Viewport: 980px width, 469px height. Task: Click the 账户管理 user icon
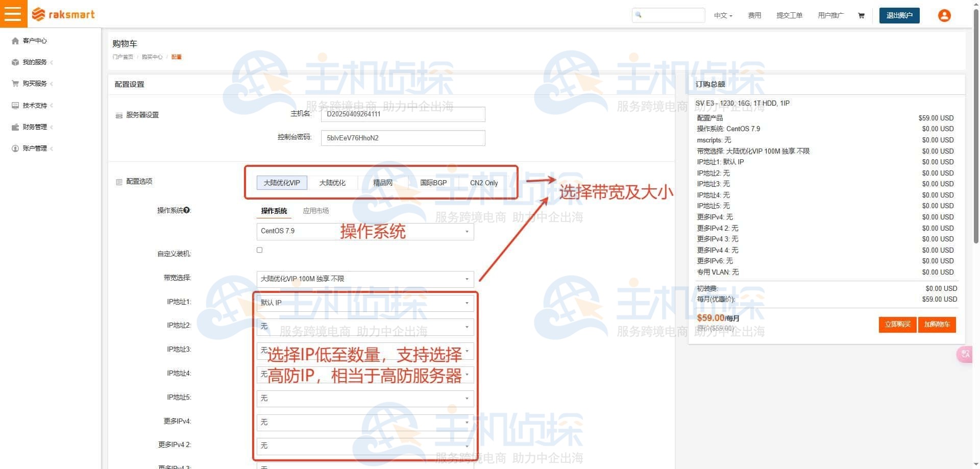coord(15,148)
